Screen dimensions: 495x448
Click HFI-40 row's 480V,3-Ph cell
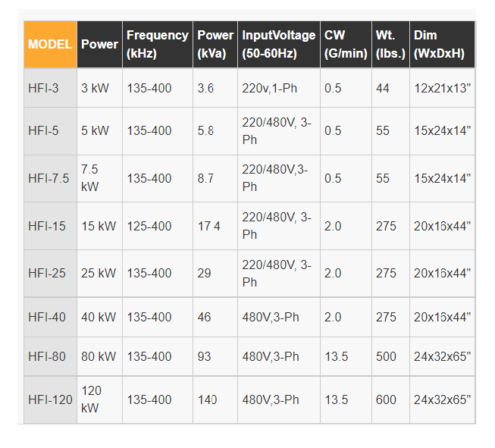click(279, 317)
